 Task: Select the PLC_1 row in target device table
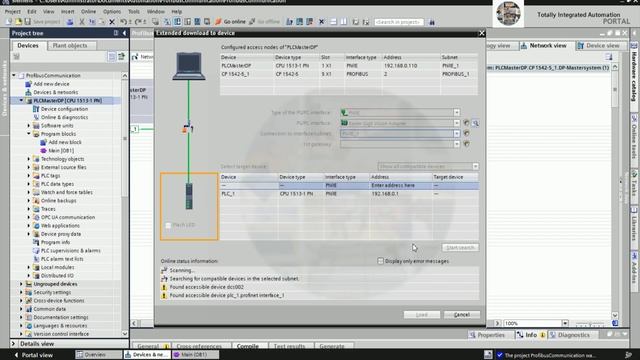pyautogui.click(x=349, y=194)
